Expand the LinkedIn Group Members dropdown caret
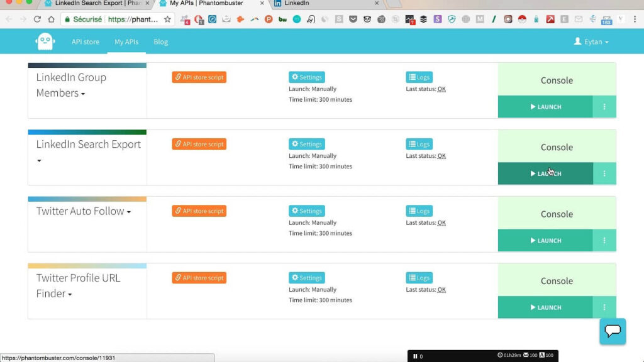Screen dimensions: 644x362 [x=83, y=94]
